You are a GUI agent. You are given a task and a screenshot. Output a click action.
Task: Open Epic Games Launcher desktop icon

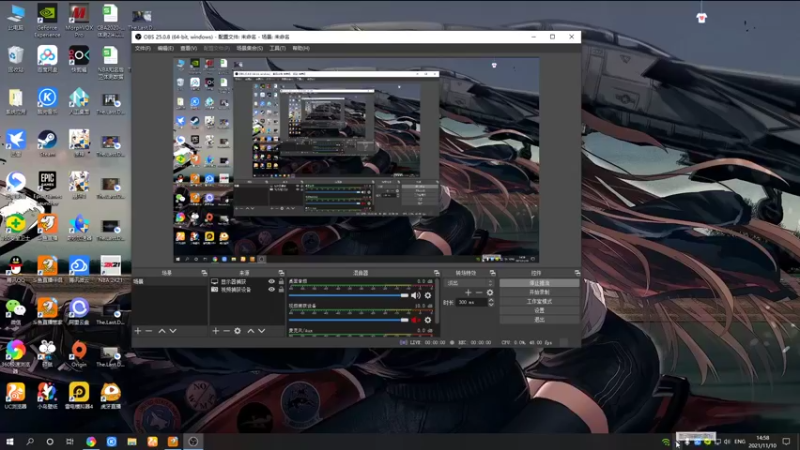47,185
